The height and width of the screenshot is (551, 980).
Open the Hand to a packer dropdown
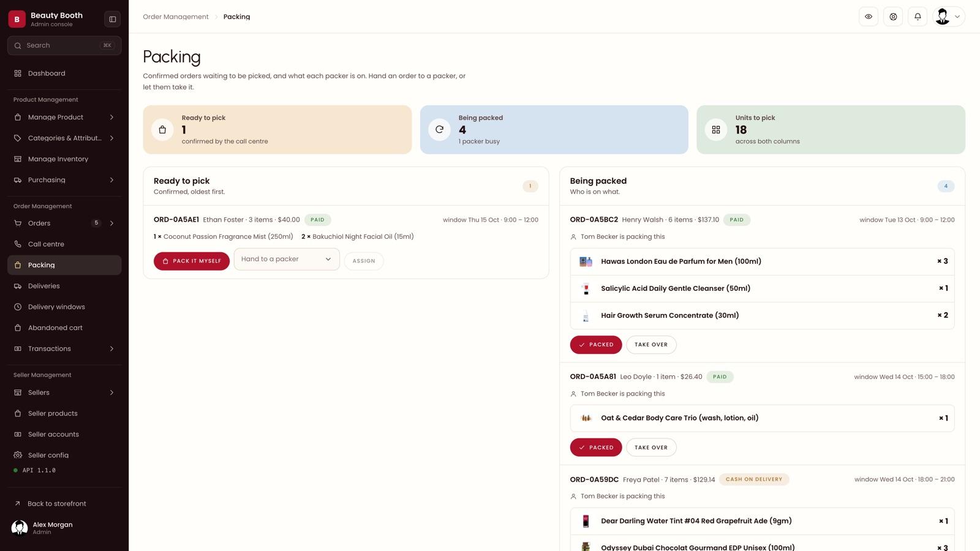(x=287, y=259)
